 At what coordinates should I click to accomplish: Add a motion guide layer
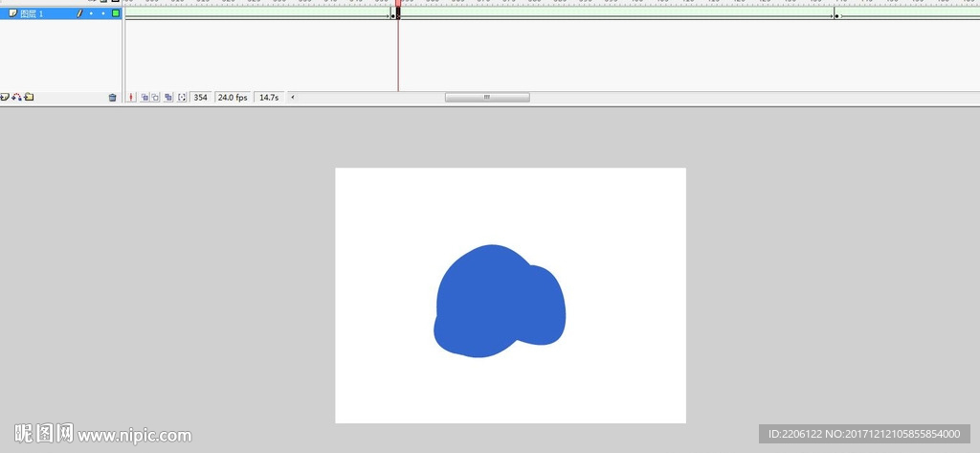coord(17,97)
